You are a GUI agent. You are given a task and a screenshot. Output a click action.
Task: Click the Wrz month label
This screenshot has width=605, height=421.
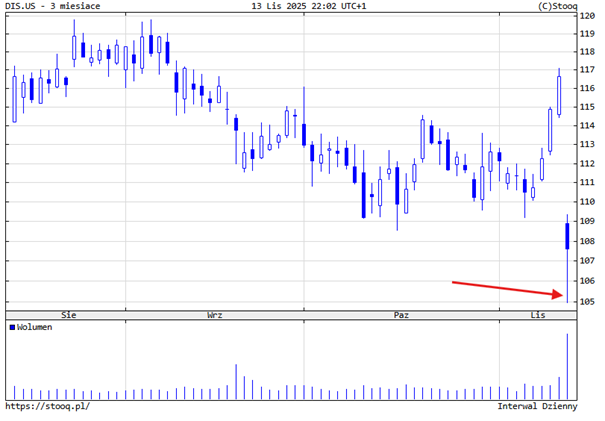215,315
